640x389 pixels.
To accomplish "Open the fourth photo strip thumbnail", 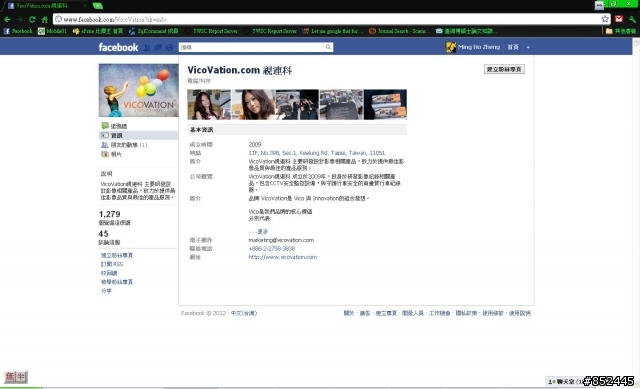I will coord(341,104).
